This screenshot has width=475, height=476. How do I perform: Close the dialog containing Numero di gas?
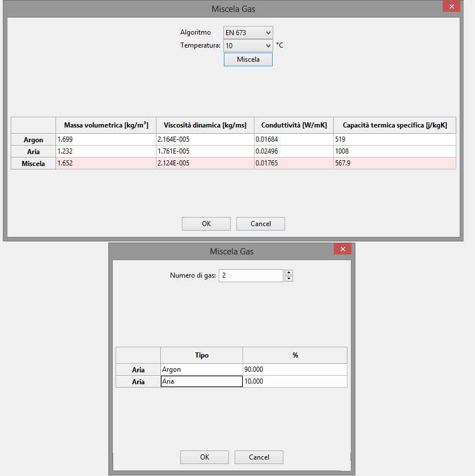pos(342,249)
